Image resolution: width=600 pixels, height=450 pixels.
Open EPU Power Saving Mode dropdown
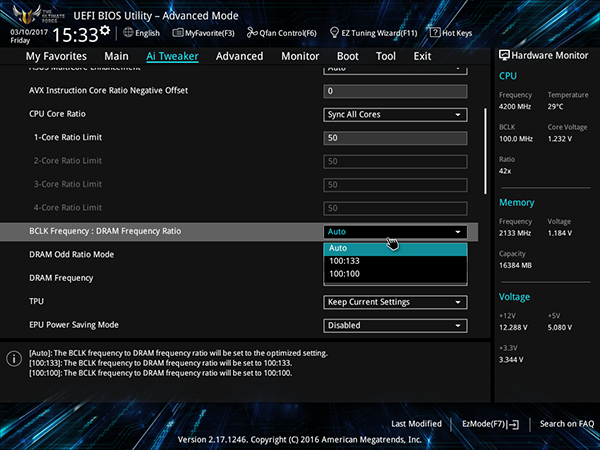click(x=395, y=326)
